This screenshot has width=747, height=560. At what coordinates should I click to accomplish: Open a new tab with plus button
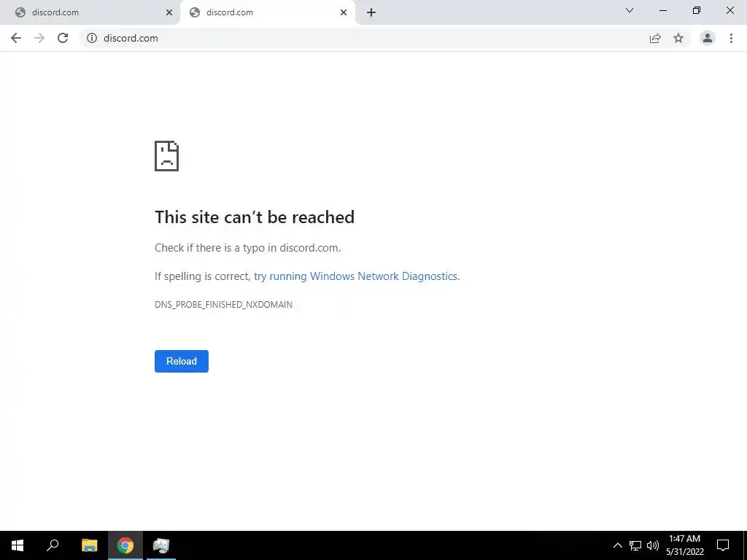(x=371, y=13)
